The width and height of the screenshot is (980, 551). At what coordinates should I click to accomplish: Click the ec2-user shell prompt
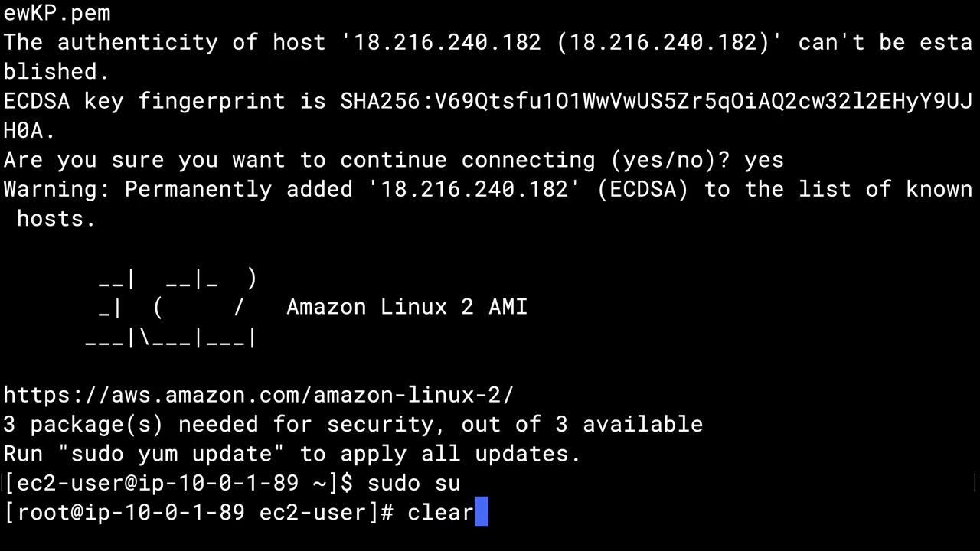[x=178, y=484]
